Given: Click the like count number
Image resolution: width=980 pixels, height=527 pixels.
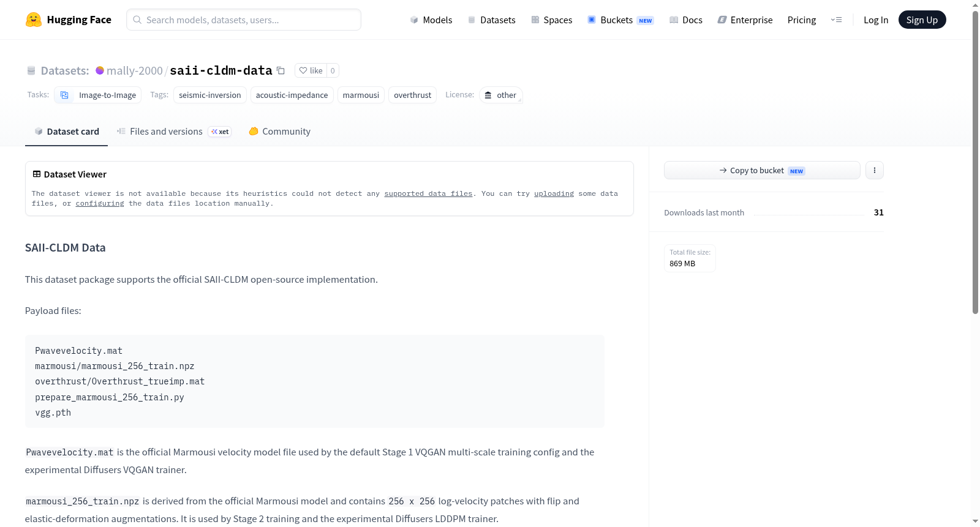Looking at the screenshot, I should [333, 70].
